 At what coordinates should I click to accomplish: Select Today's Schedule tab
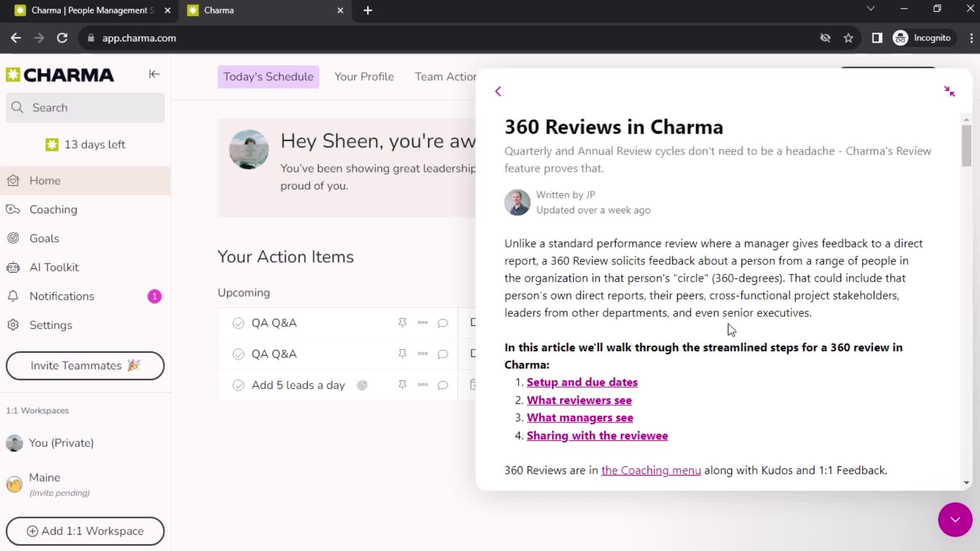point(268,77)
